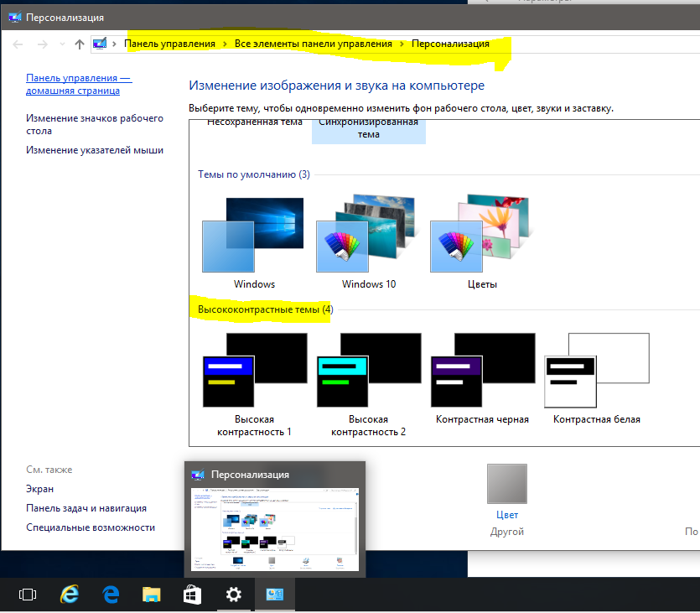Go up one level with up arrow
The image size is (700, 613).
point(80,44)
